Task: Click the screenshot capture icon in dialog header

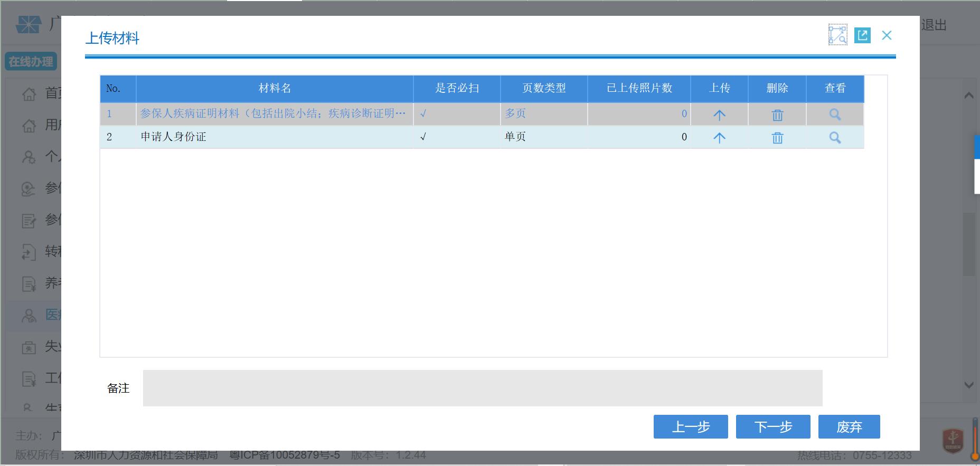Action: 837,35
